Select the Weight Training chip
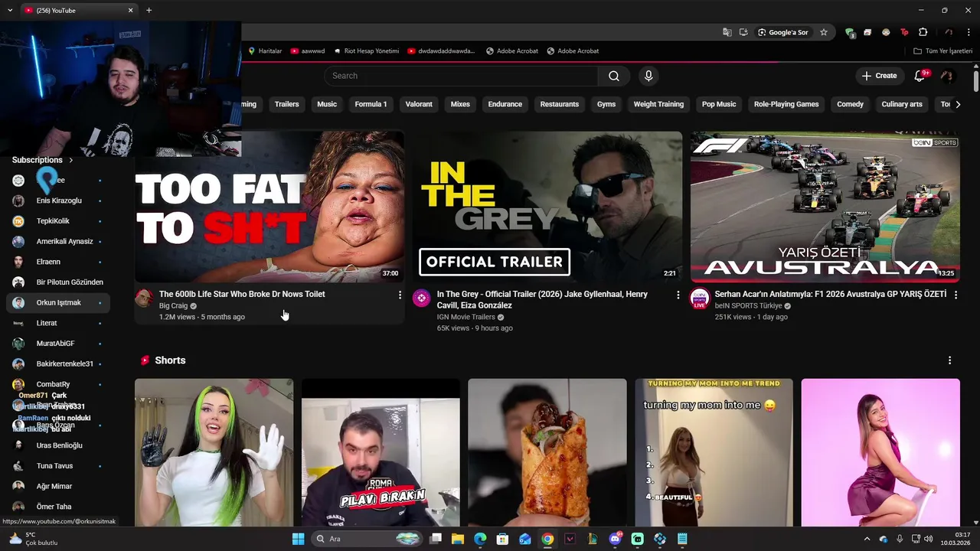The width and height of the screenshot is (980, 551). 658,104
